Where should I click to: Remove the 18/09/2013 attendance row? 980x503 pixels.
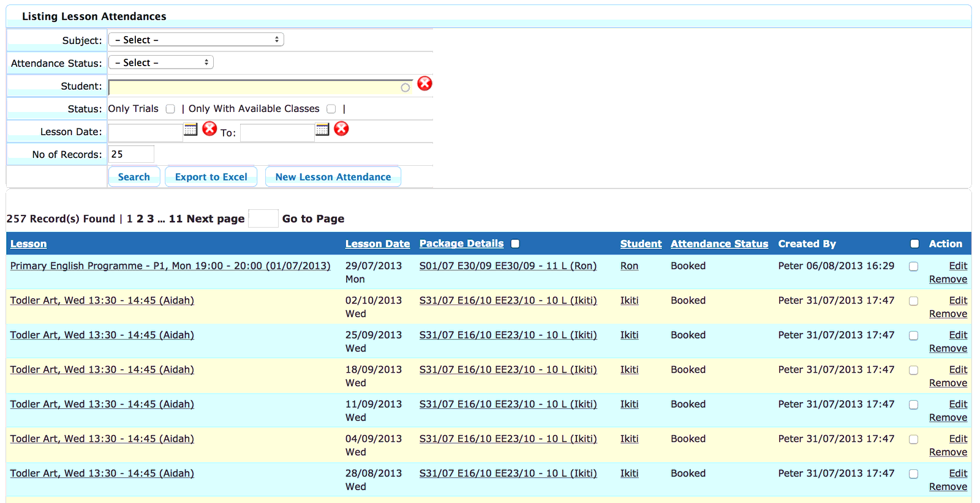click(x=948, y=383)
